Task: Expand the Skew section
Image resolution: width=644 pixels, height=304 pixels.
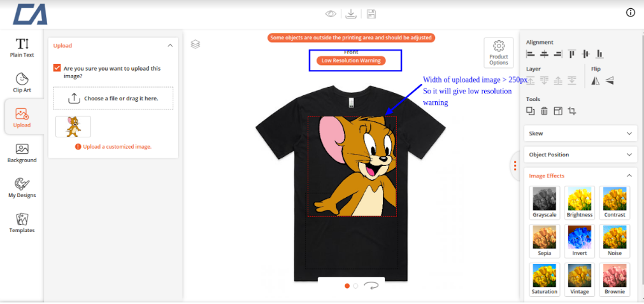Action: [x=580, y=134]
